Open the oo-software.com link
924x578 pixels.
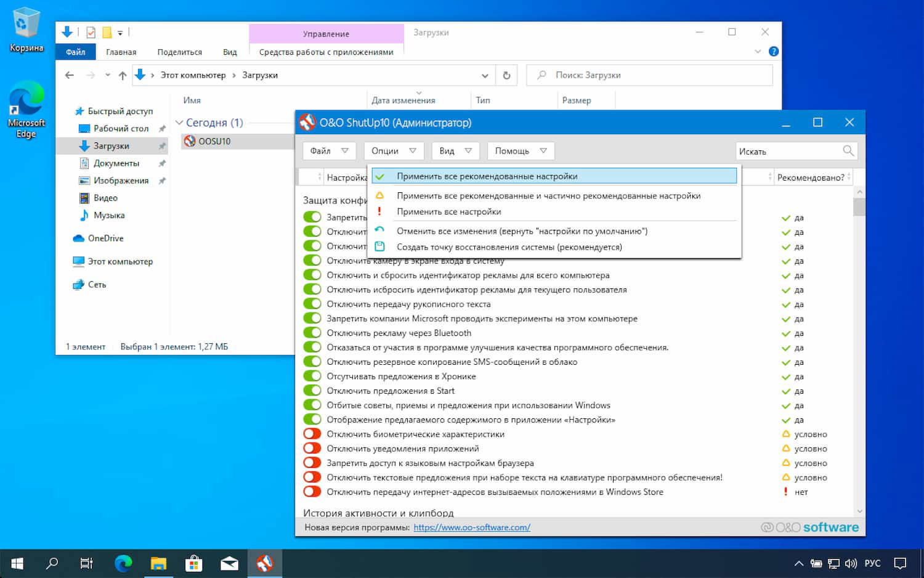[472, 527]
